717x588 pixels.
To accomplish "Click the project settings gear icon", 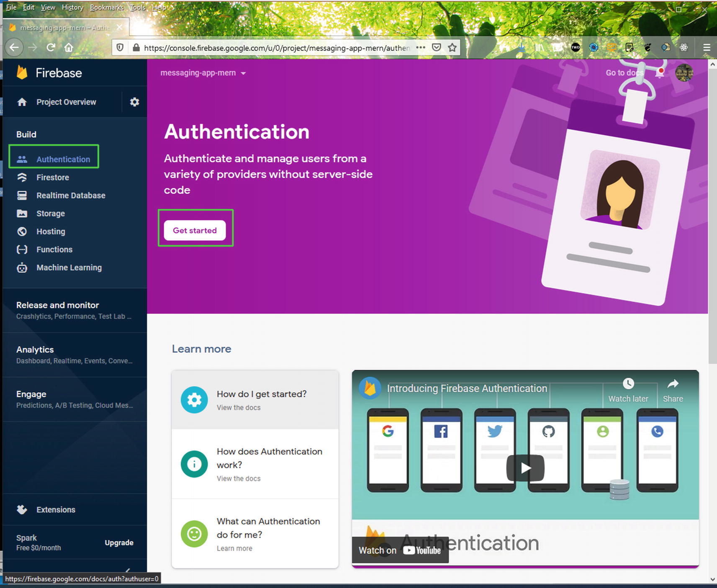I will (x=134, y=102).
